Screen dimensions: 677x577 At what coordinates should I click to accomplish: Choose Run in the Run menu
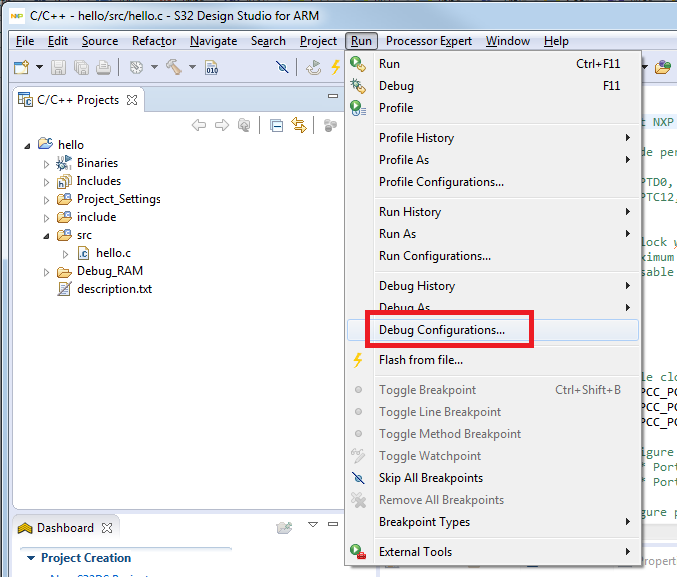tap(492, 64)
